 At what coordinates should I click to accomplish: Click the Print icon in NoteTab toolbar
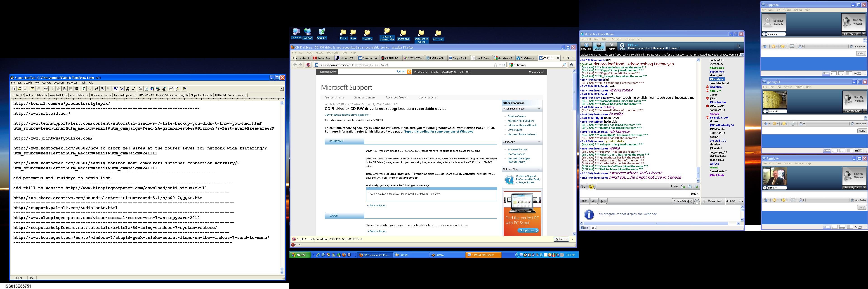pyautogui.click(x=46, y=89)
